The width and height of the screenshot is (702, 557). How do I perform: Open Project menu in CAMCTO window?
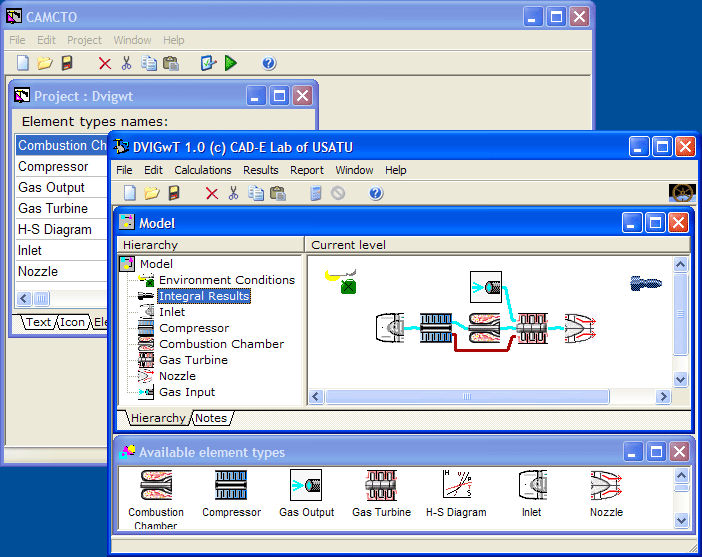pyautogui.click(x=84, y=40)
